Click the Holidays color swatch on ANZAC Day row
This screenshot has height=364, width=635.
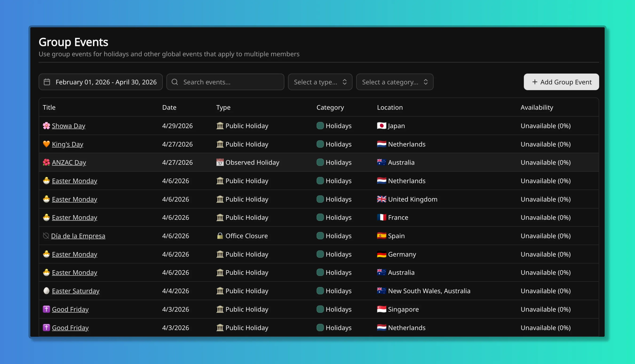coord(320,162)
